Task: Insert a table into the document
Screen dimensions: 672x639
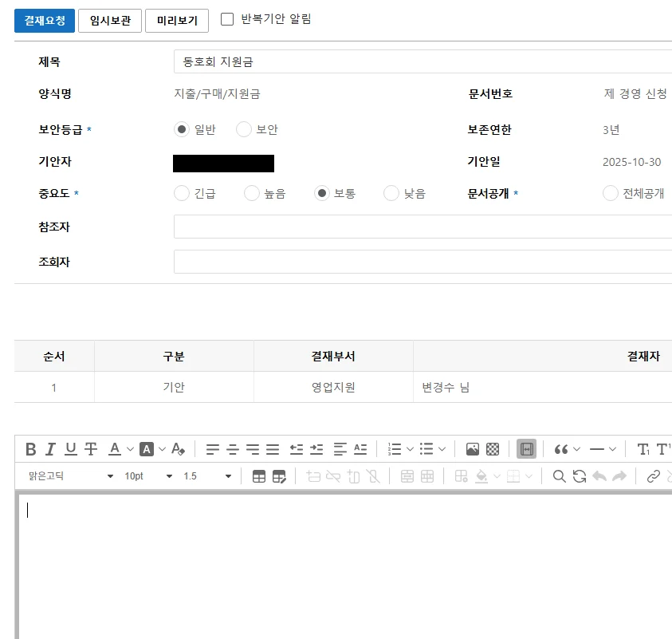Action: click(x=259, y=476)
